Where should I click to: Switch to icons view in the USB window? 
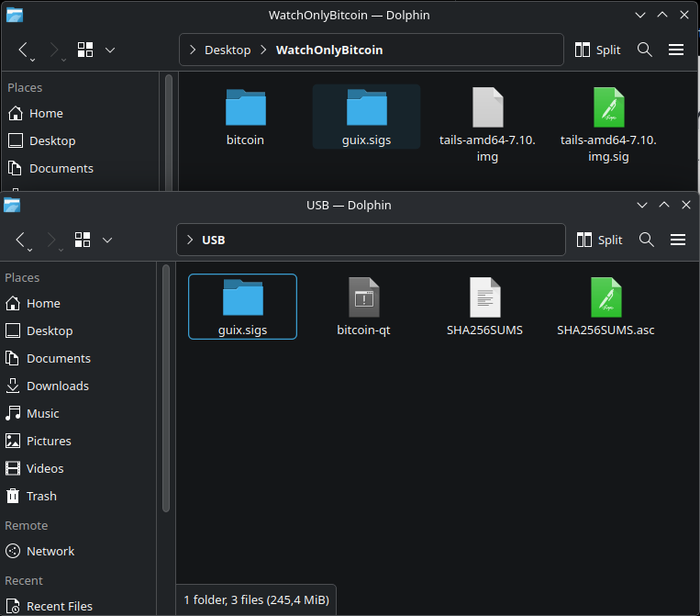coord(83,241)
